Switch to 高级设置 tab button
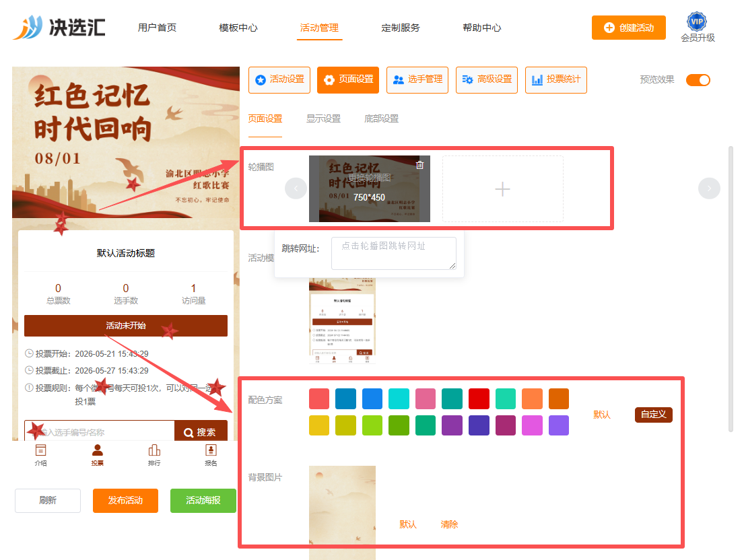 tap(487, 79)
